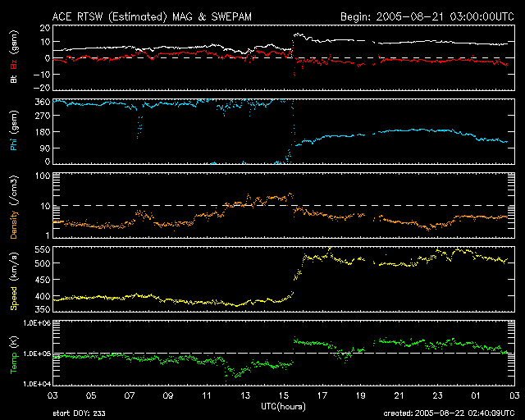The height and width of the screenshot is (420, 525).
Task: Click the -20 tick on the Bt Bz axis
Action: 42,88
